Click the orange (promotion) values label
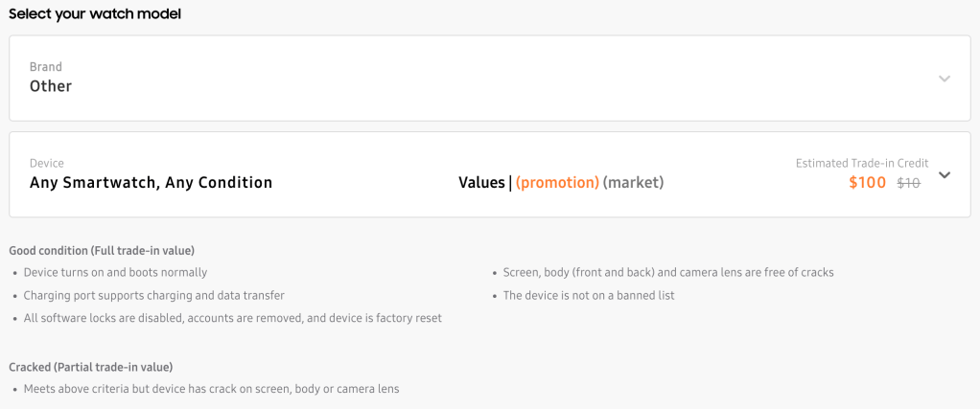The height and width of the screenshot is (409, 980). (557, 183)
